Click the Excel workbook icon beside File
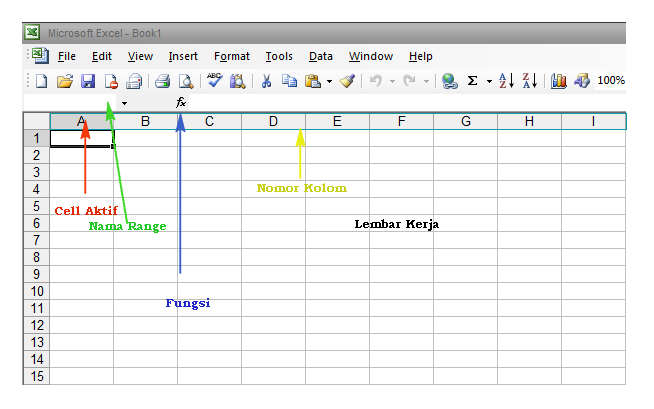 [x=40, y=56]
